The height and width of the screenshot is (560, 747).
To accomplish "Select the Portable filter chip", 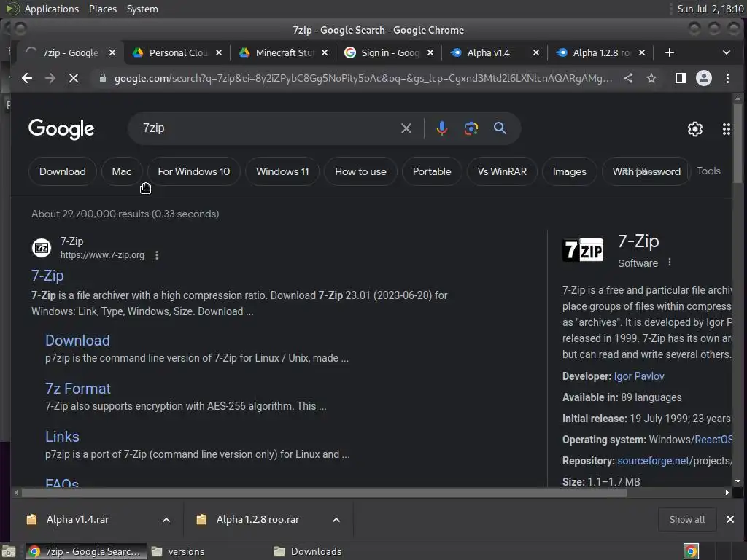I will pos(432,171).
